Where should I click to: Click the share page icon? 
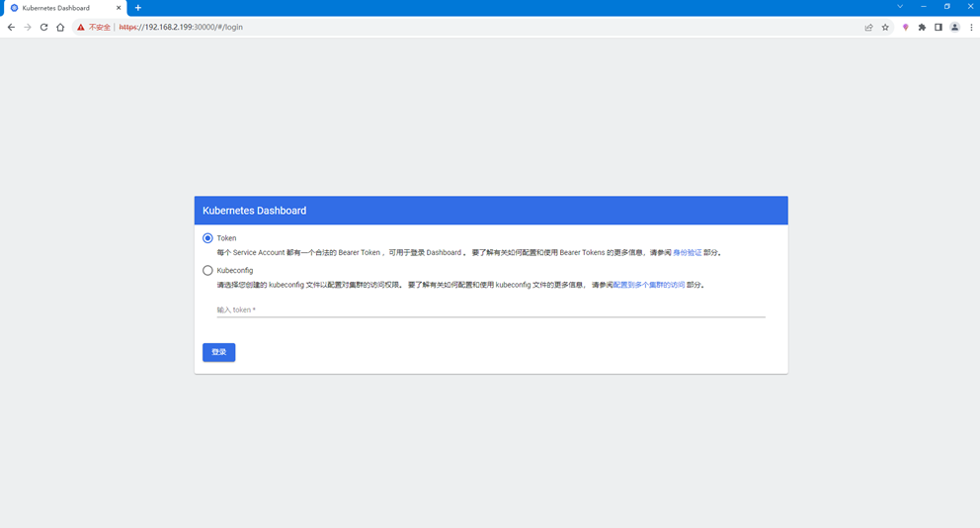(x=868, y=27)
